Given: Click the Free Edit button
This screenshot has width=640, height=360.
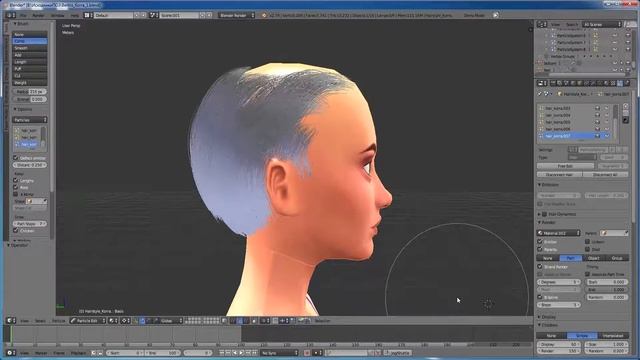Looking at the screenshot, I should tap(565, 167).
